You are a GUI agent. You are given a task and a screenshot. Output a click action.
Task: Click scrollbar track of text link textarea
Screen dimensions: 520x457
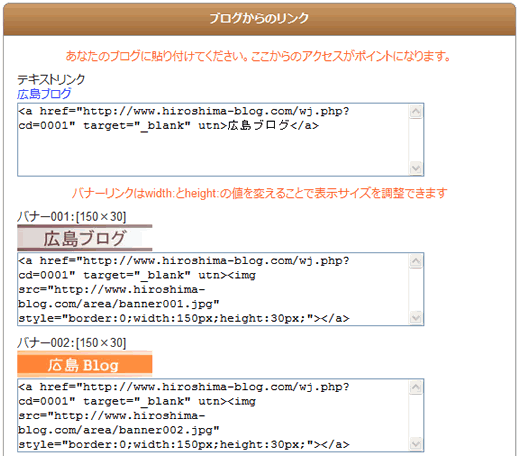click(x=416, y=140)
